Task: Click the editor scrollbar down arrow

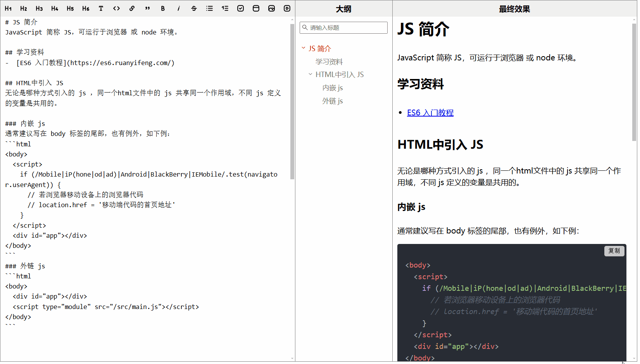Action: click(292, 359)
